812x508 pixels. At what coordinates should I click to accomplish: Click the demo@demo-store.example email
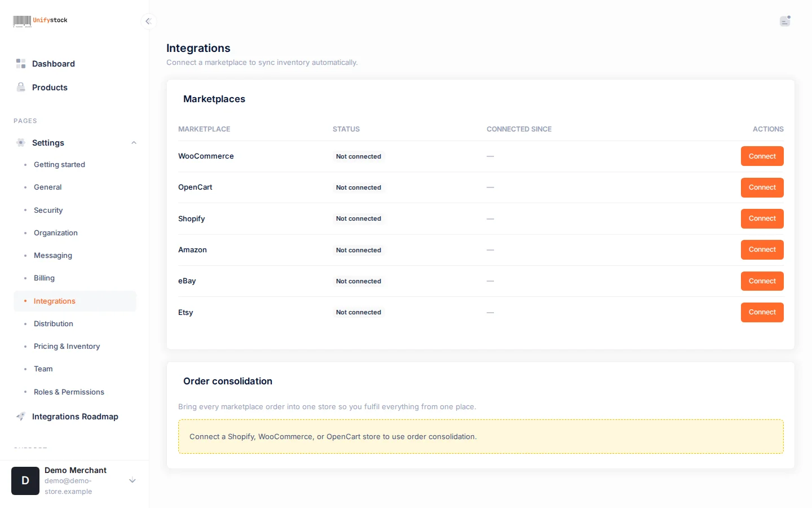(68, 486)
